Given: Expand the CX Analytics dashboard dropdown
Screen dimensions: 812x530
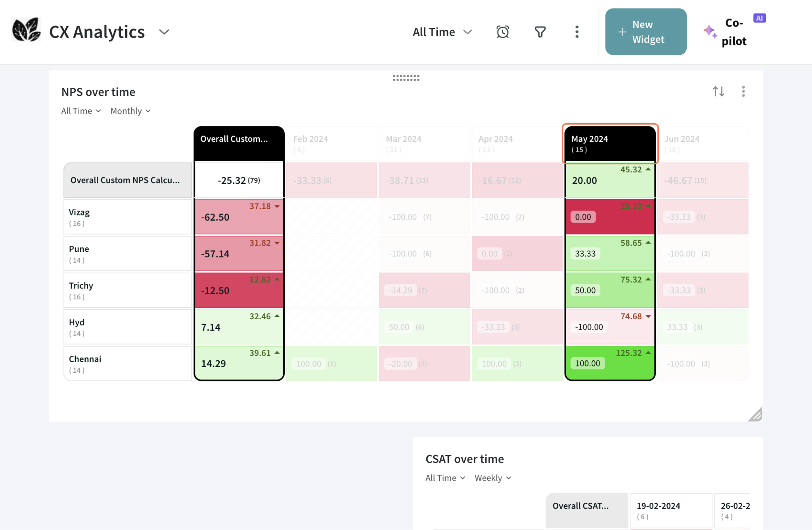Looking at the screenshot, I should (164, 32).
